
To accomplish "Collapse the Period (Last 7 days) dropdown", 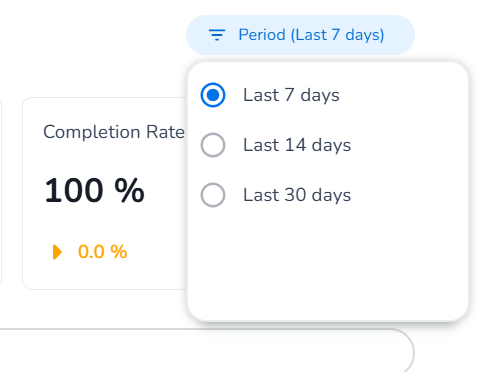I will [300, 35].
